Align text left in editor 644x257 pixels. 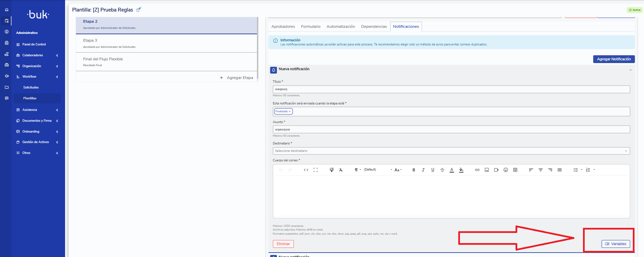pyautogui.click(x=531, y=170)
